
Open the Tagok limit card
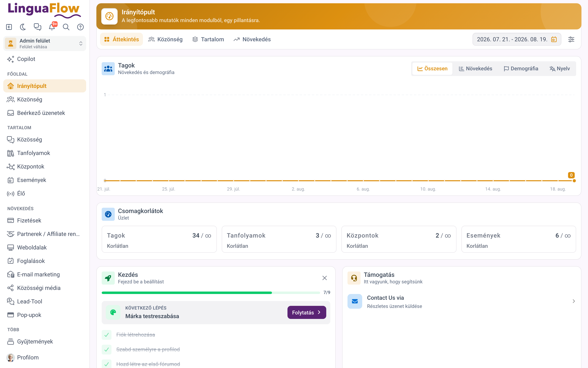[x=159, y=239]
